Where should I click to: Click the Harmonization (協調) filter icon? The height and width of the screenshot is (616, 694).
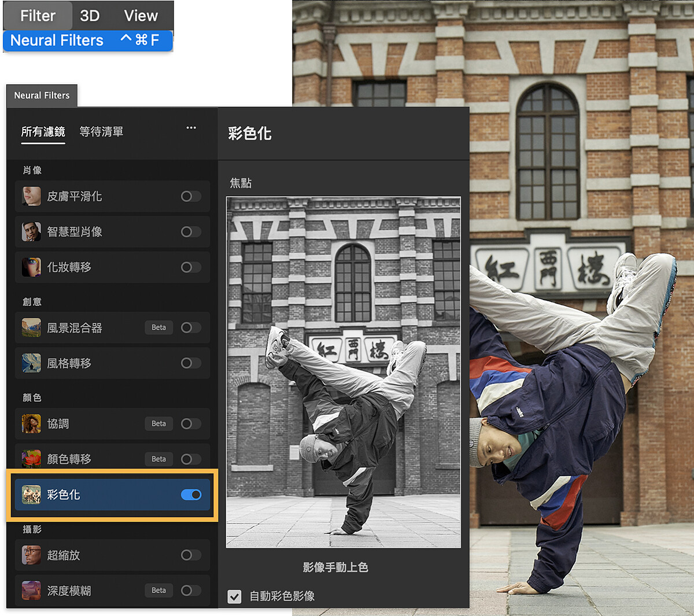(x=31, y=423)
